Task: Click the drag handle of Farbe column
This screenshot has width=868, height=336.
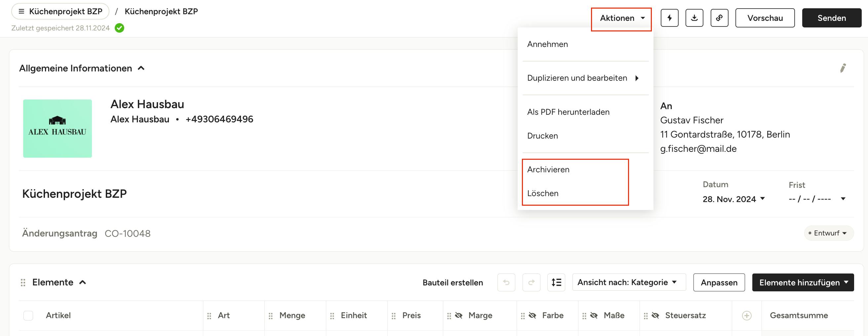Action: click(523, 316)
